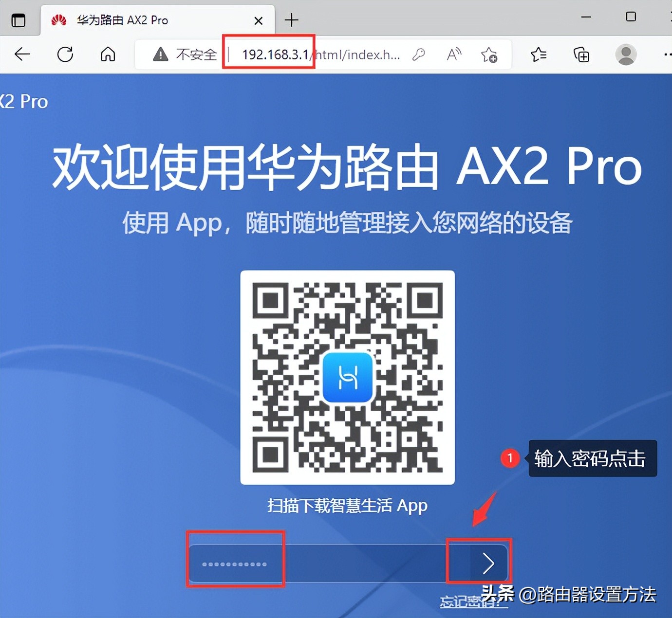Click the browser refresh icon
This screenshot has height=618, width=672.
65,55
